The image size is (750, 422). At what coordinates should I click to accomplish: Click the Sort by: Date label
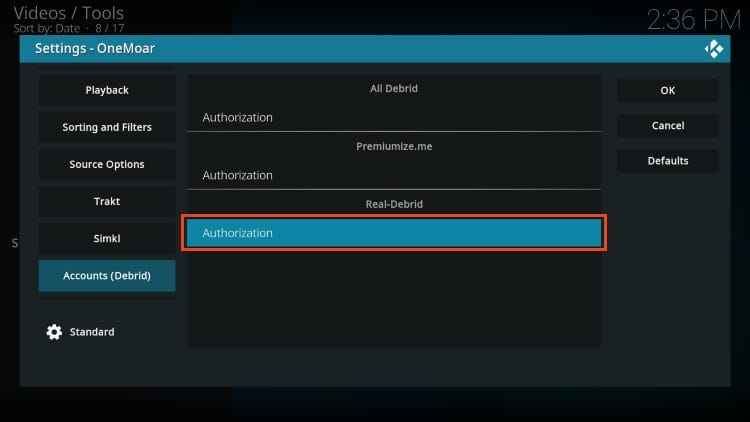coord(46,28)
